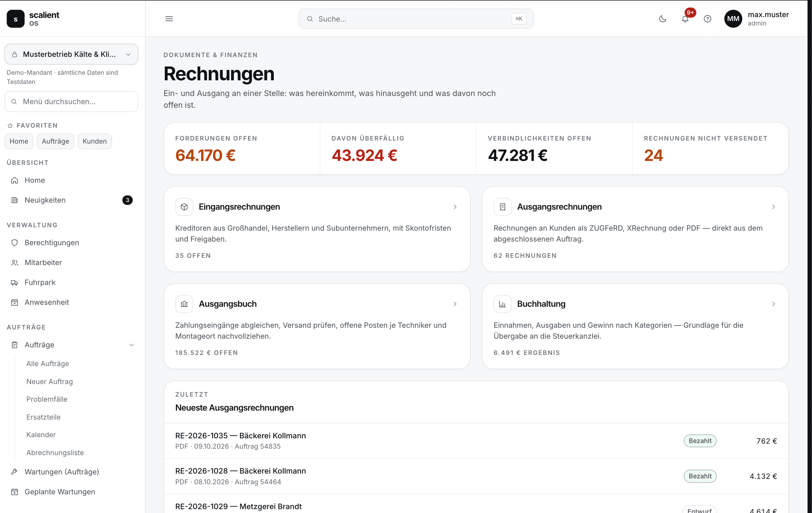Click the Bezahlt badge for RE-2026-1035

point(700,441)
